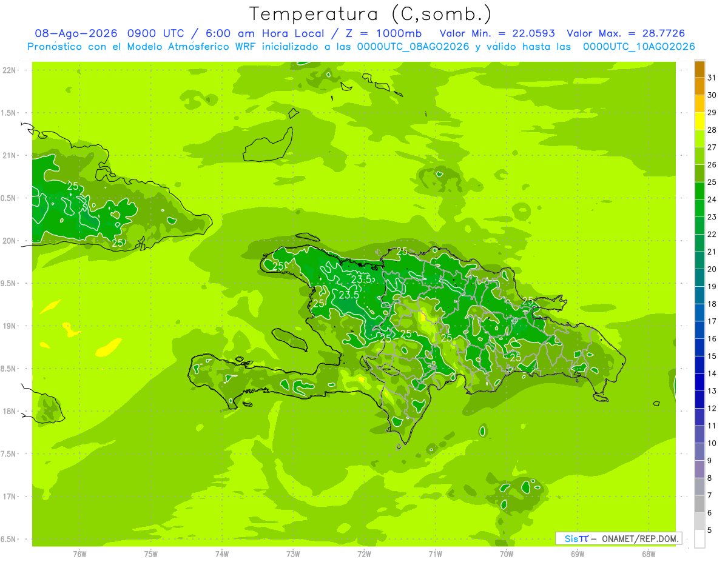
Task: Click the 'SisTT - ONAMET/REP.DOM.' credit box
Action: click(618, 538)
